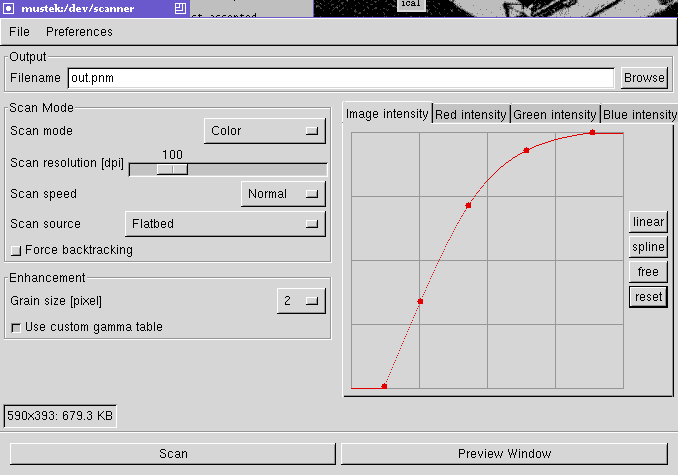Enable the Force backtracking checkbox
The width and height of the screenshot is (678, 475).
(15, 250)
